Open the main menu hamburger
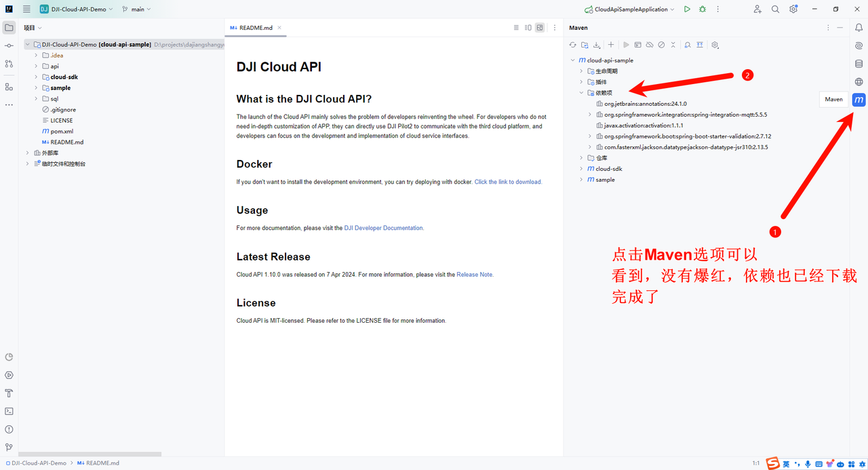868x470 pixels. 26,9
